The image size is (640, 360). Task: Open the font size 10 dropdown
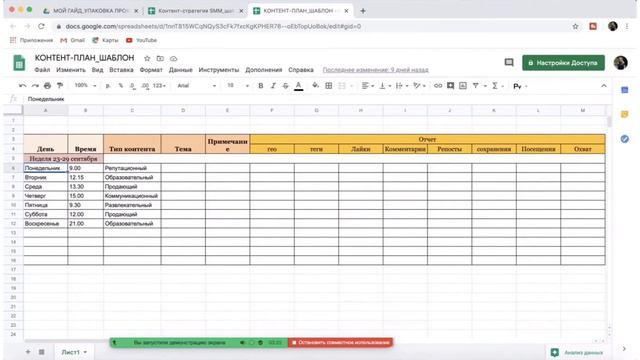coord(238,86)
